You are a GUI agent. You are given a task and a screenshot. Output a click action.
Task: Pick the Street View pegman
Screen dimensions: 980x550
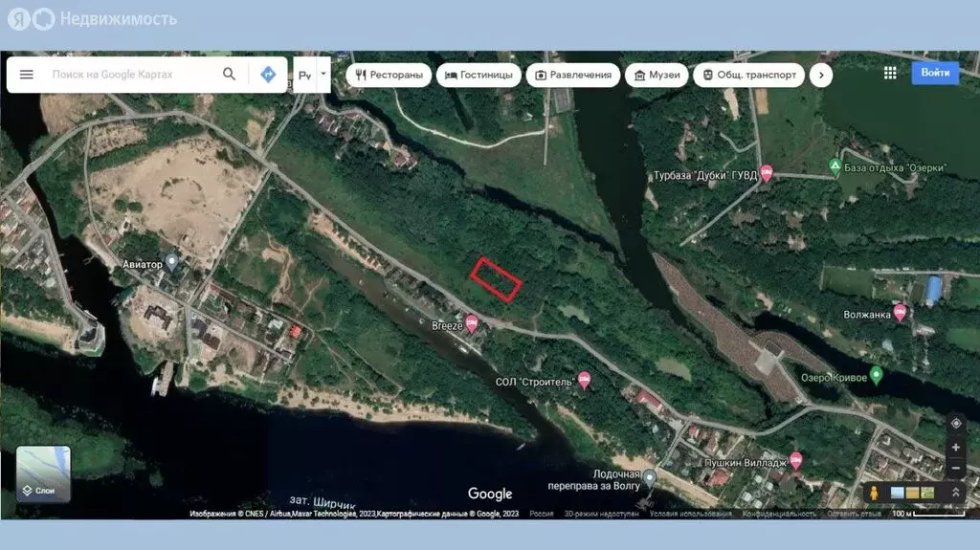pyautogui.click(x=873, y=493)
